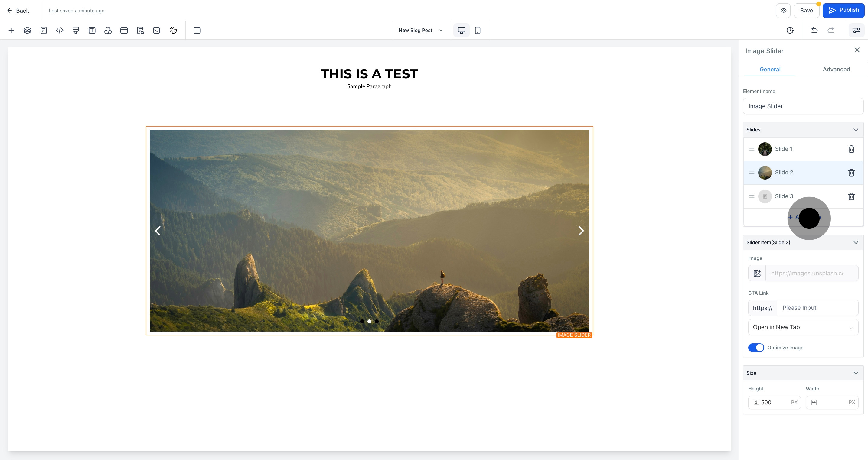Switch to desktop view mode
Screen dimensions: 868x460
tap(461, 30)
